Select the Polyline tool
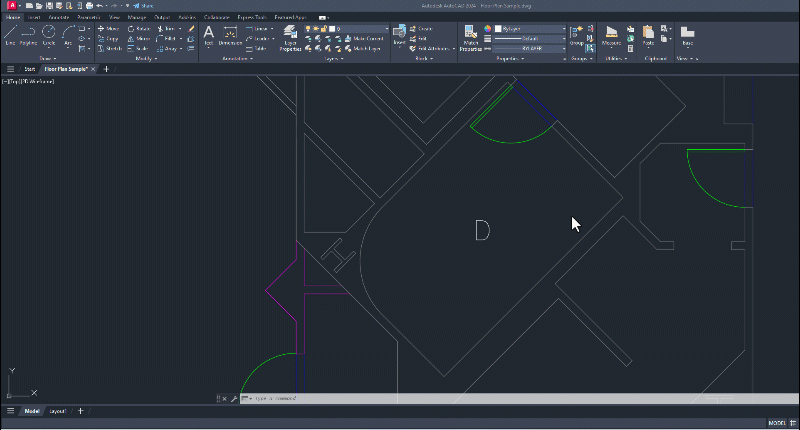 pyautogui.click(x=29, y=34)
